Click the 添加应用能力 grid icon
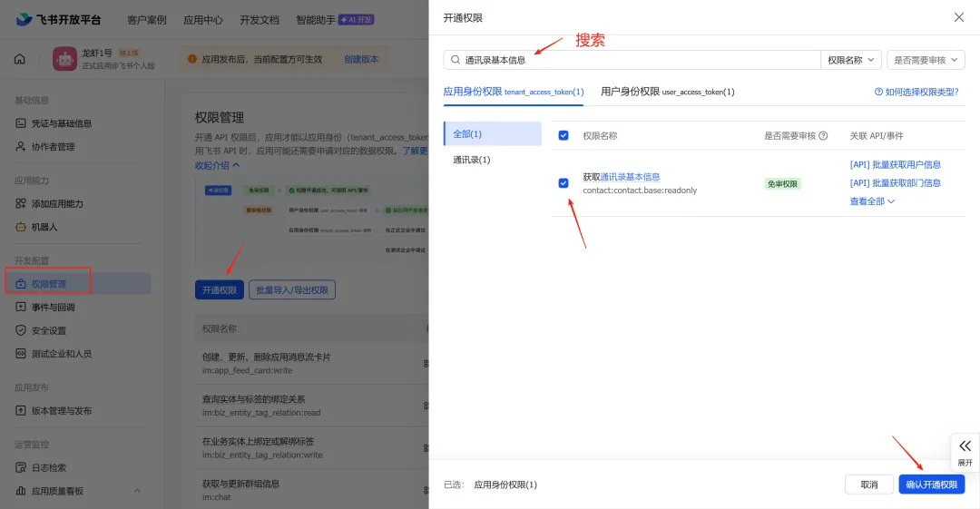 pyautogui.click(x=21, y=203)
